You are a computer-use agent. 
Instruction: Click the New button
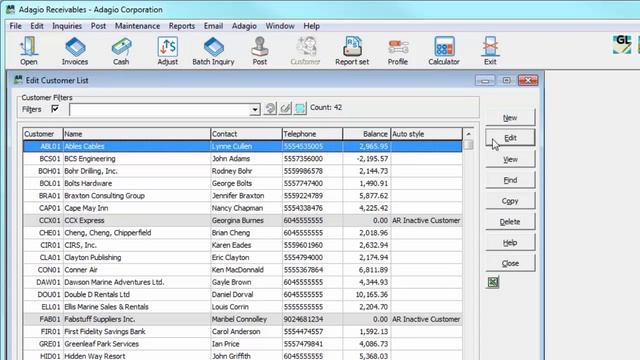click(x=510, y=118)
